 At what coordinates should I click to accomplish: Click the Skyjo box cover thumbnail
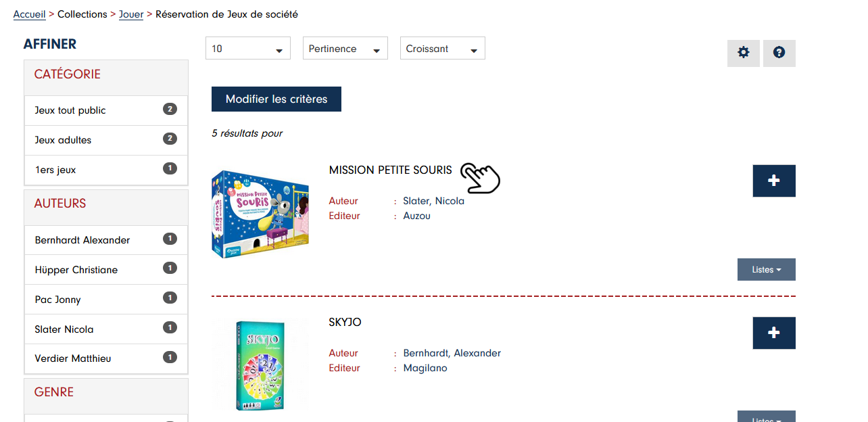click(260, 365)
